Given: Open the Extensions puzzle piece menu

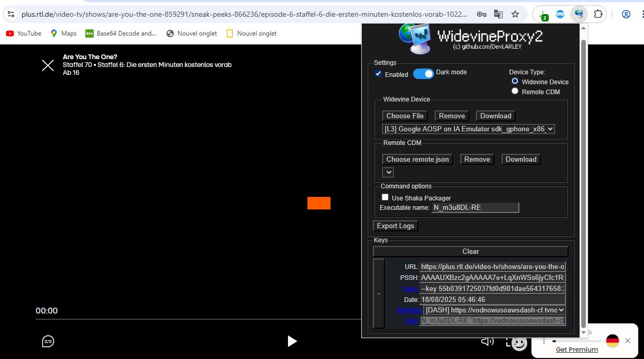Looking at the screenshot, I should (598, 14).
